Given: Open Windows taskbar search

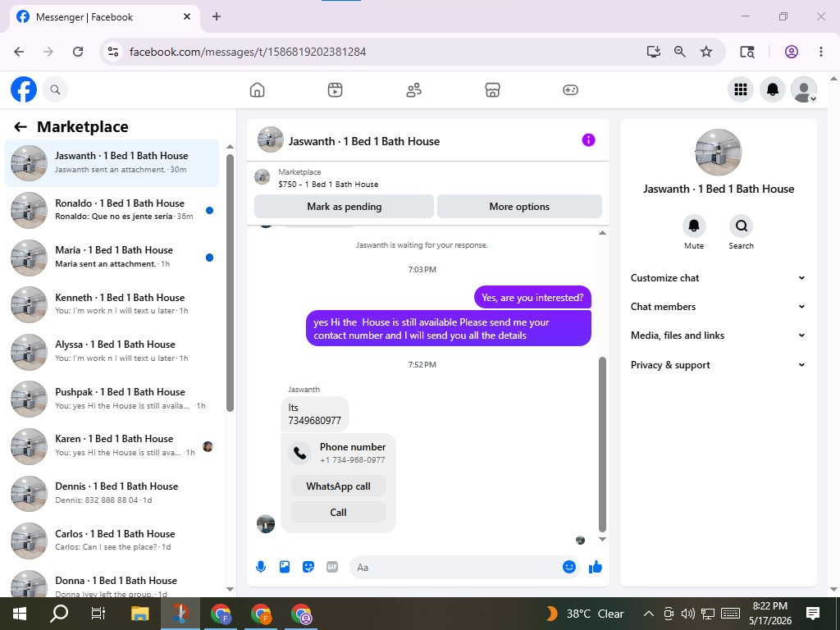Looking at the screenshot, I should click(59, 614).
